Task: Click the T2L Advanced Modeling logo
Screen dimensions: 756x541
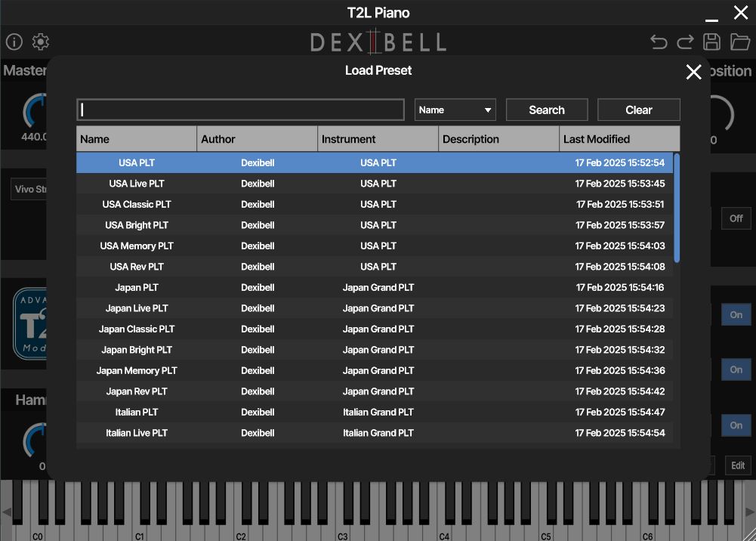Action: coord(30,324)
